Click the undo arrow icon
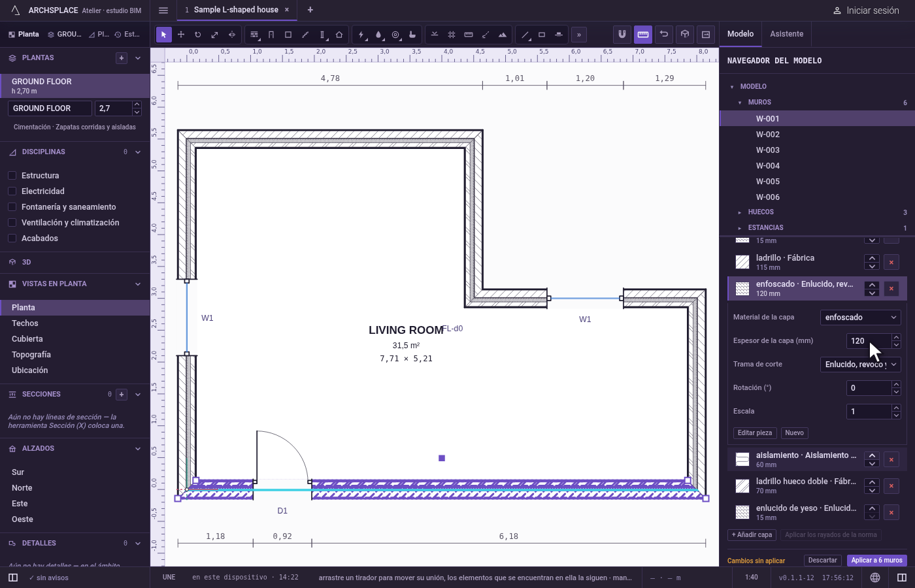The width and height of the screenshot is (915, 588). [664, 34]
